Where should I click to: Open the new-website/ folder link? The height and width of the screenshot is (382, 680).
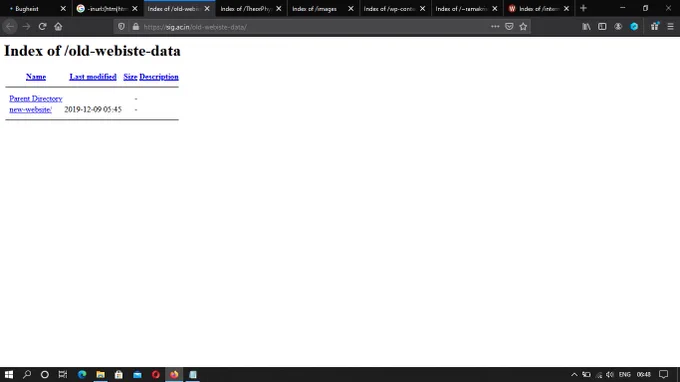30,110
